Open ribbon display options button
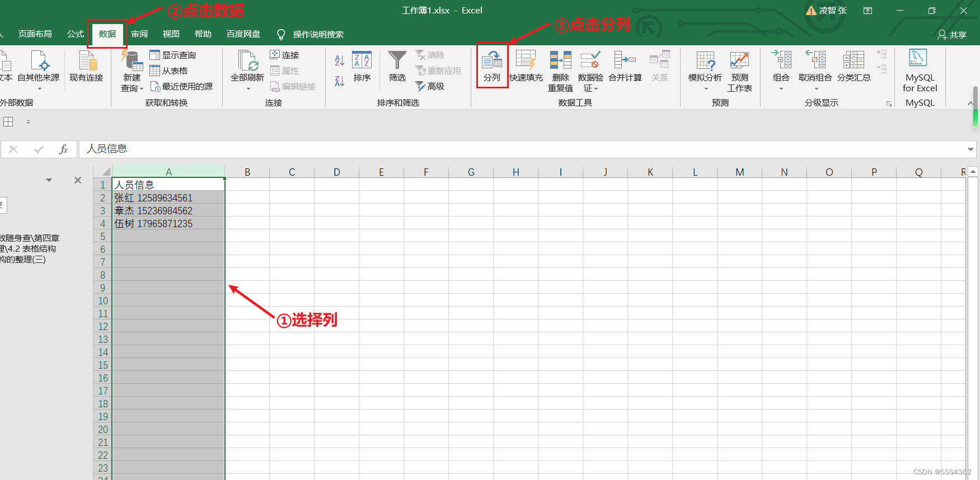The height and width of the screenshot is (480, 980). 868,11
